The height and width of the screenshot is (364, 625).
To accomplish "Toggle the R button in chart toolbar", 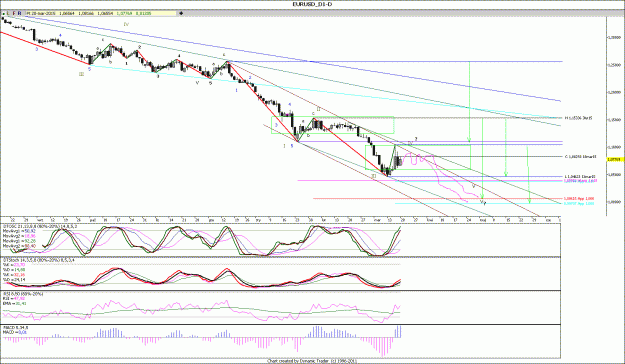I will [x=19, y=13].
